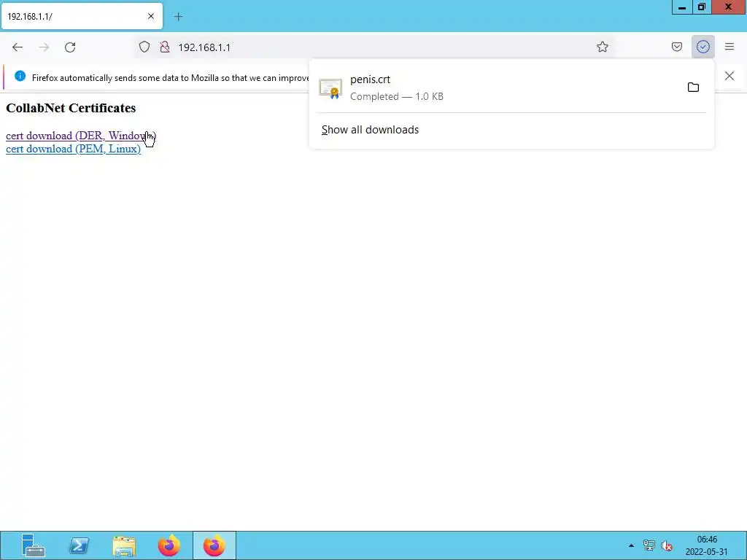
Task: Launch PowerShell from the taskbar
Action: click(79, 545)
